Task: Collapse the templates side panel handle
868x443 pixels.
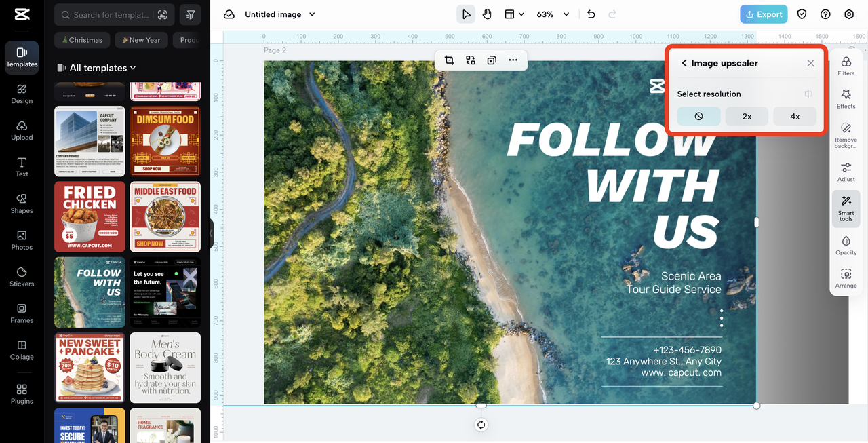Action: click(211, 232)
